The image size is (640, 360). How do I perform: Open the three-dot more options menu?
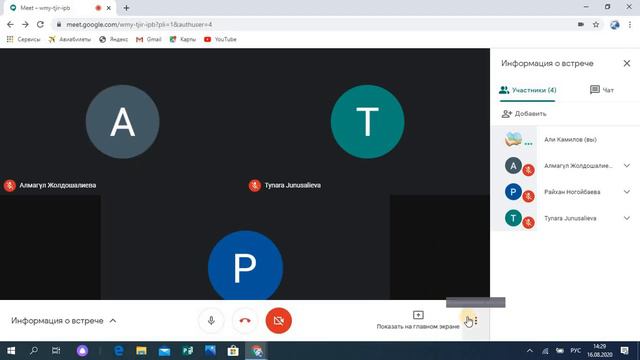(x=476, y=321)
